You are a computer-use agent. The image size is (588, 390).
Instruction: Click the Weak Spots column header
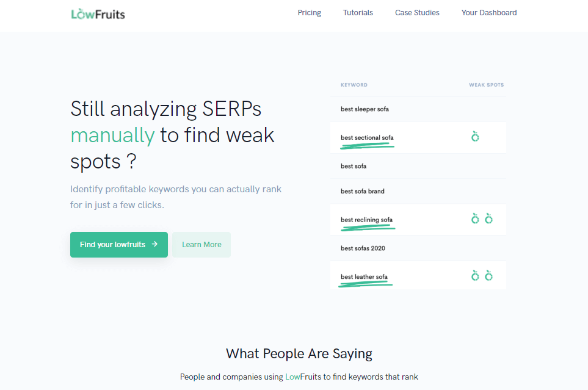487,85
